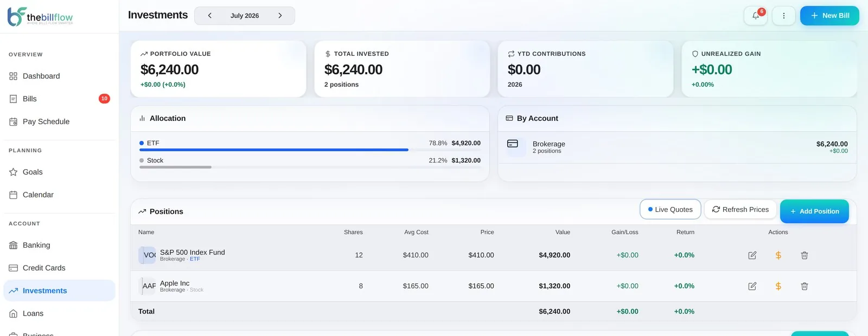Delete the S&P 500 Index Fund position
This screenshot has width=868, height=336.
(805, 255)
